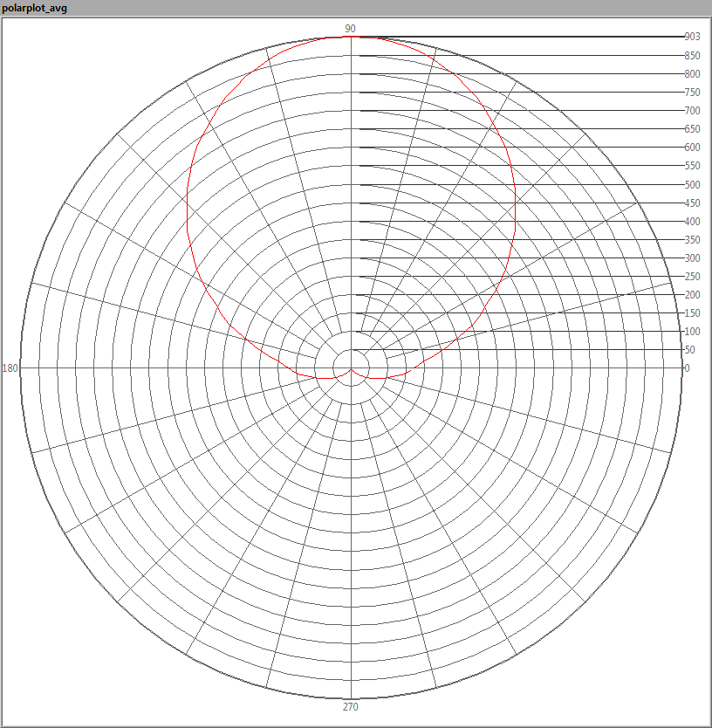Select the 850 radial scale label
This screenshot has width=712, height=728.
(x=692, y=56)
